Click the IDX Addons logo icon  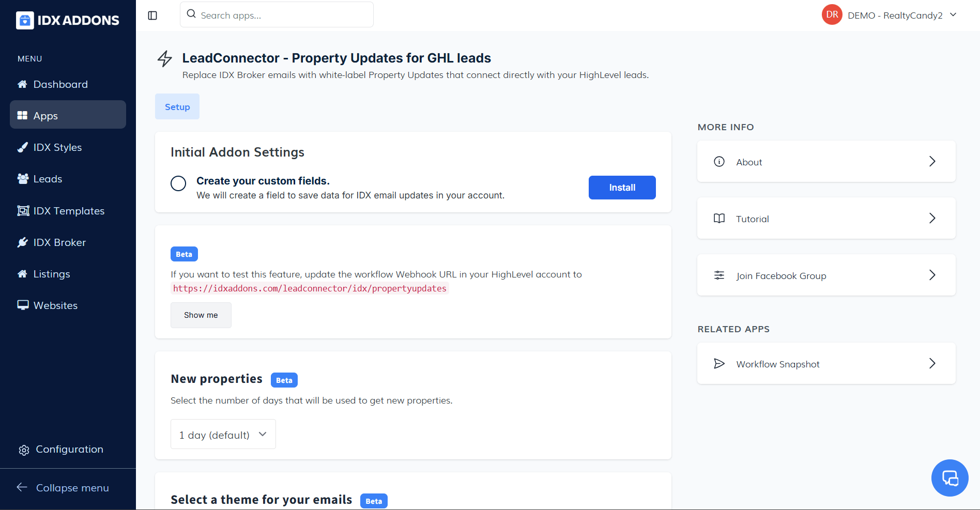(25, 21)
